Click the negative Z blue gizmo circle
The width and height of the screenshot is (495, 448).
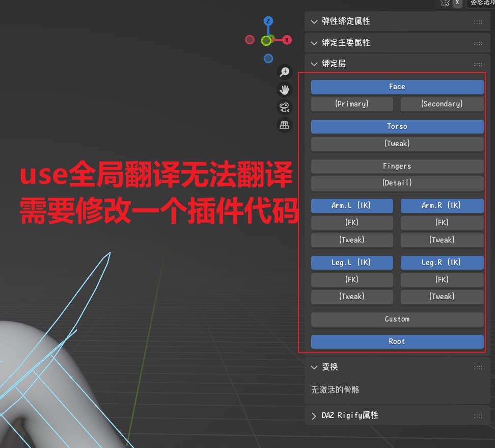pos(268,59)
